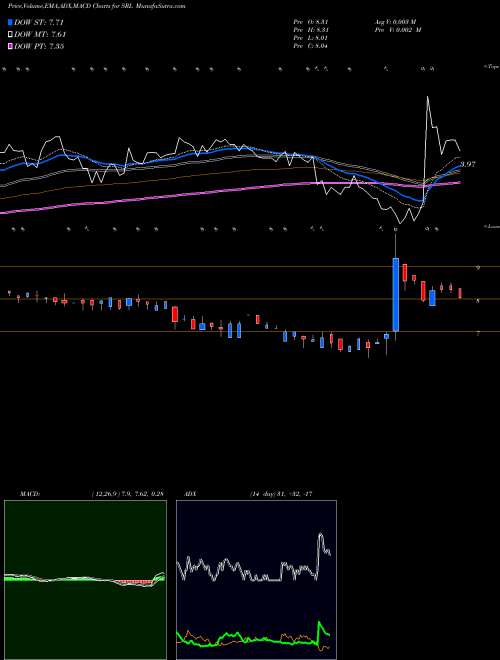Select the 'DOW PT: 7.35' legend text
The width and height of the screenshot is (500, 660).
[x=39, y=46]
